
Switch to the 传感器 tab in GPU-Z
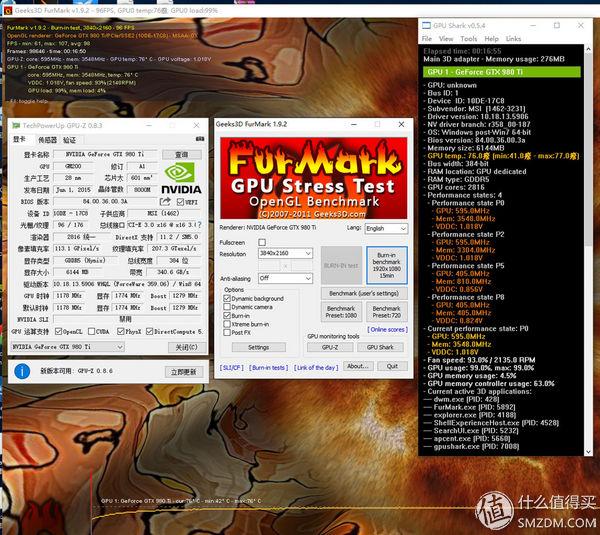pos(47,140)
